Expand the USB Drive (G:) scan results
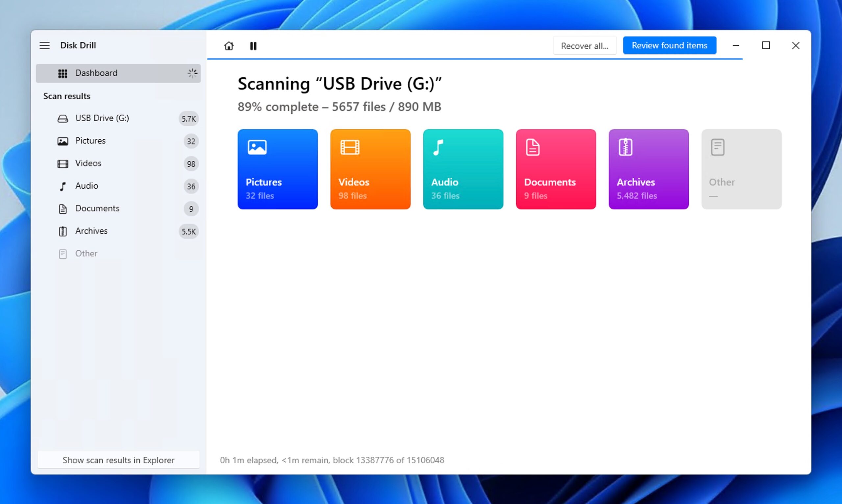 pos(102,118)
